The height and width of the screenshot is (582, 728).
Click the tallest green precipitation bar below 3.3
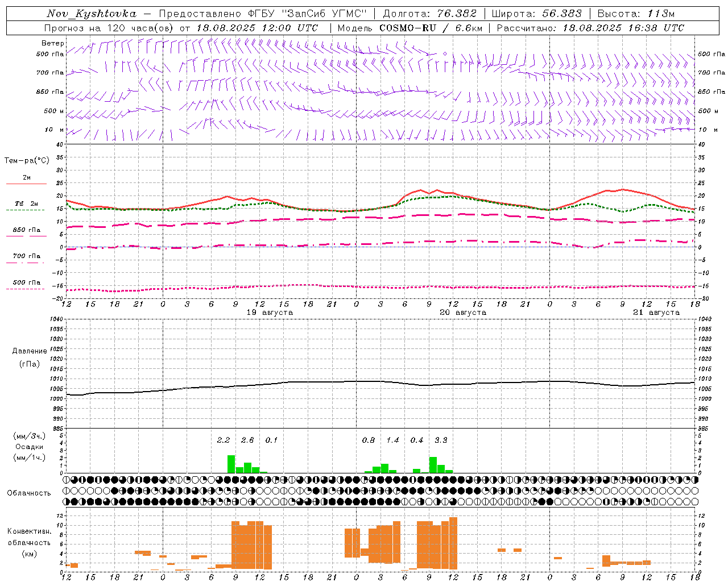pos(433,465)
